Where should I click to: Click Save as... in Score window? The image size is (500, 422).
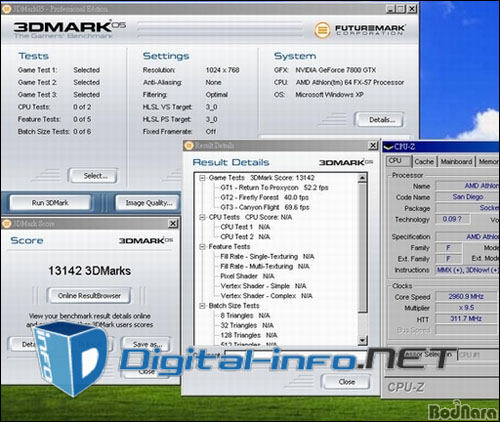147,344
